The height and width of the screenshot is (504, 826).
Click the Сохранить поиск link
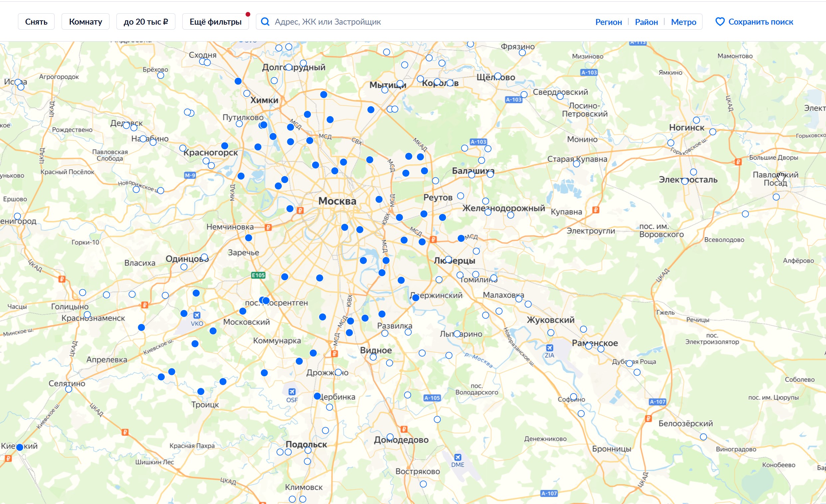760,22
